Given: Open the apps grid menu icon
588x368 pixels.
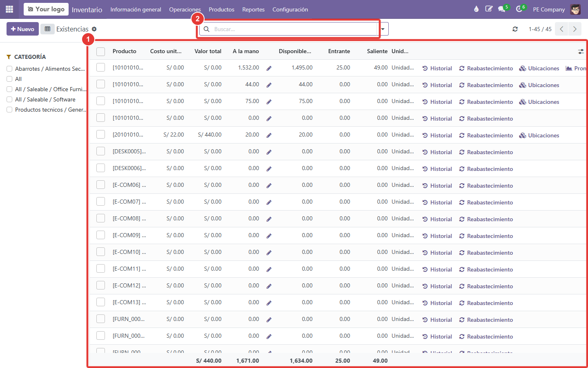Looking at the screenshot, I should (9, 9).
